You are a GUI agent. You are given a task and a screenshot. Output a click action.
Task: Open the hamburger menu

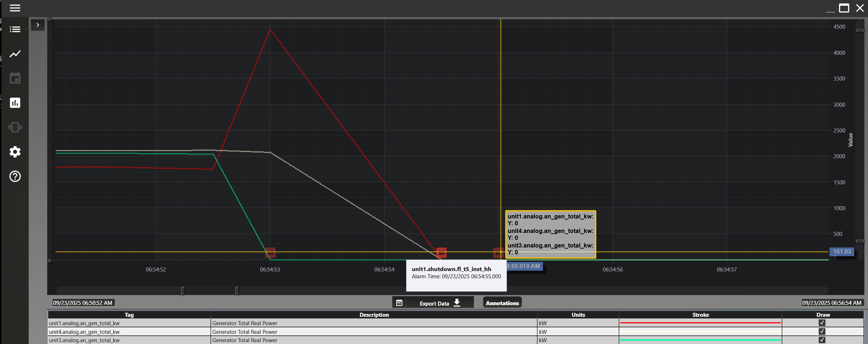[x=15, y=8]
